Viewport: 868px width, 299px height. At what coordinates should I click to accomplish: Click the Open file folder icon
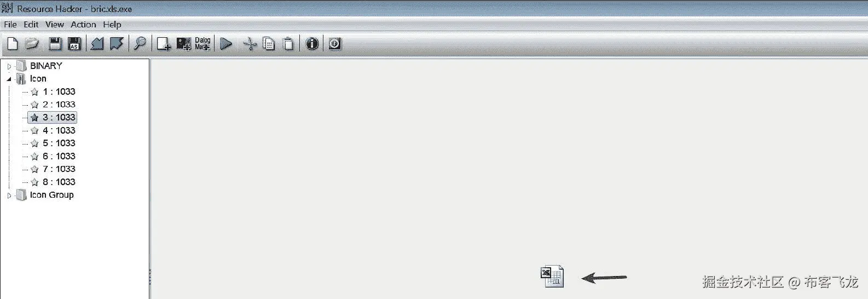(32, 44)
